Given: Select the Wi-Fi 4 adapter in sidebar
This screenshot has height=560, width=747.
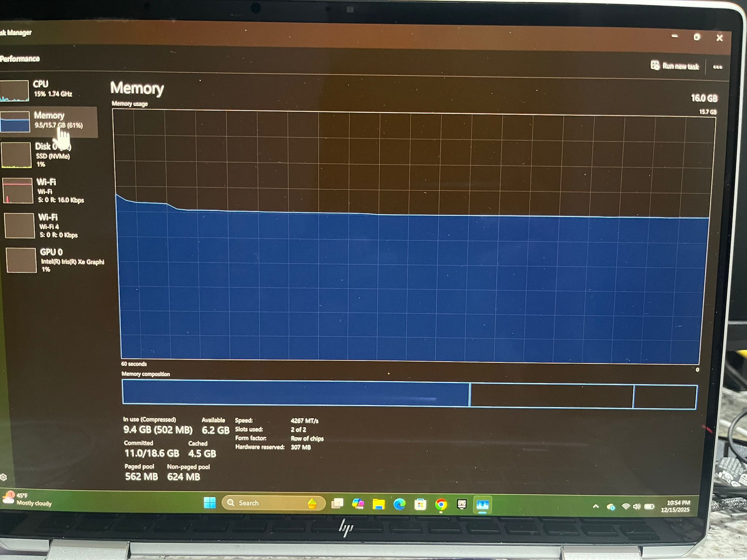Looking at the screenshot, I should 55,226.
